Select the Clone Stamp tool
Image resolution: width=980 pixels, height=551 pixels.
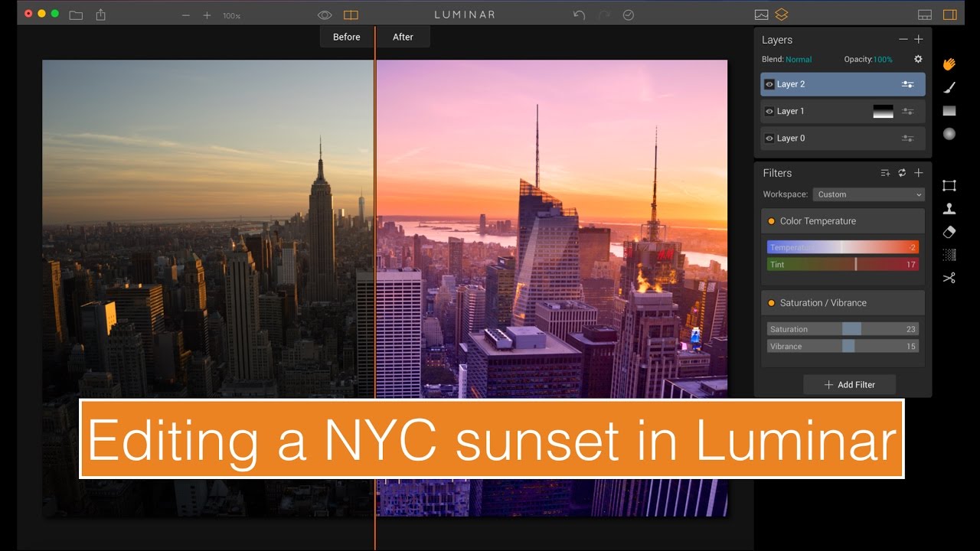(x=949, y=208)
